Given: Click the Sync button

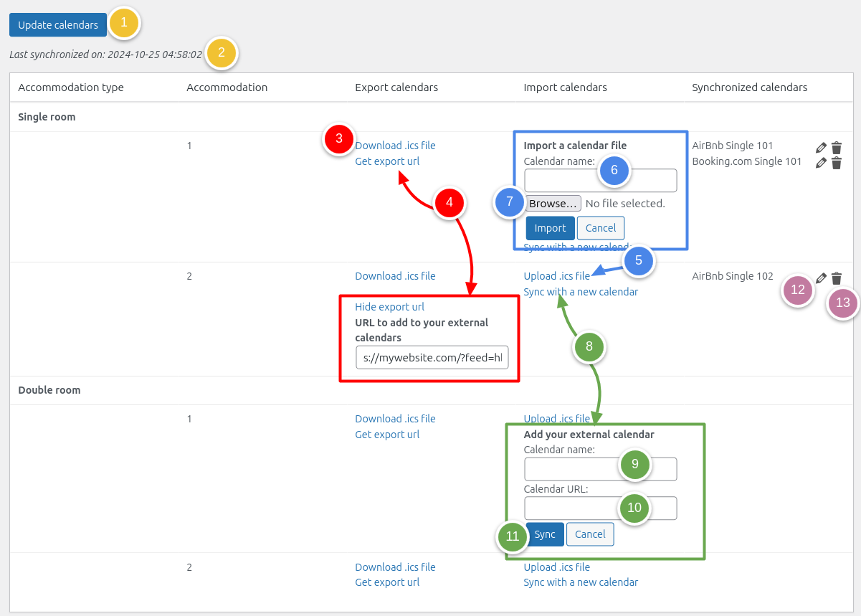Looking at the screenshot, I should 545,534.
